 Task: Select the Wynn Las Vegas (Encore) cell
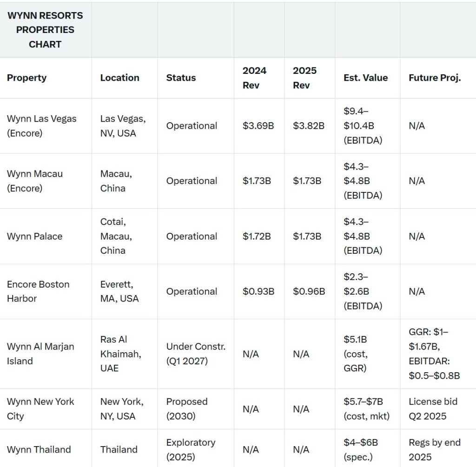(x=41, y=126)
